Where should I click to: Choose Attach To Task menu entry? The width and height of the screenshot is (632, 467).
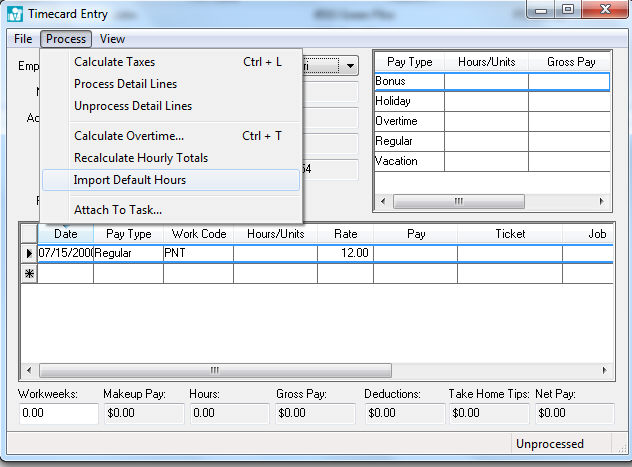[x=117, y=210]
